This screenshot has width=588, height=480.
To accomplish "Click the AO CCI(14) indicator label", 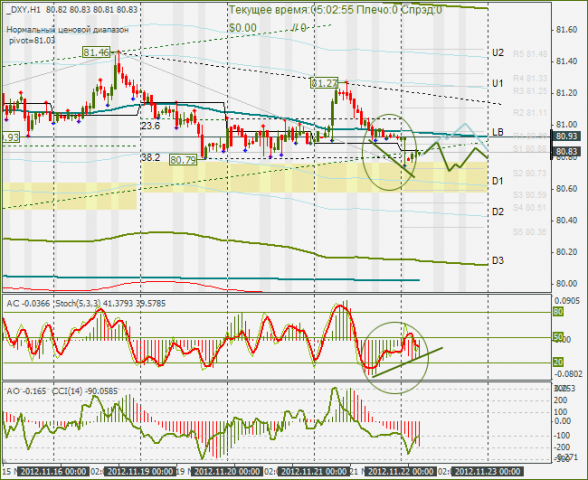I will tap(62, 391).
